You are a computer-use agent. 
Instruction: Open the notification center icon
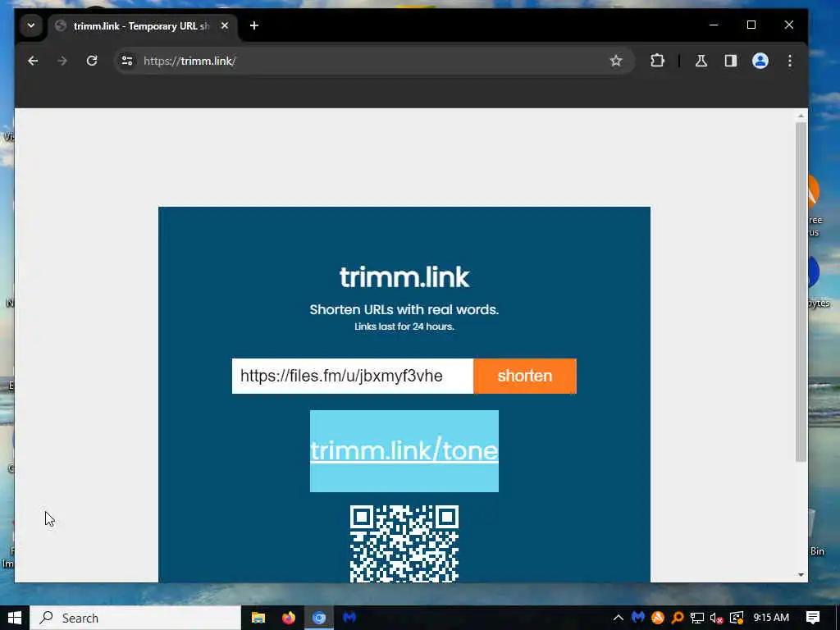813,618
